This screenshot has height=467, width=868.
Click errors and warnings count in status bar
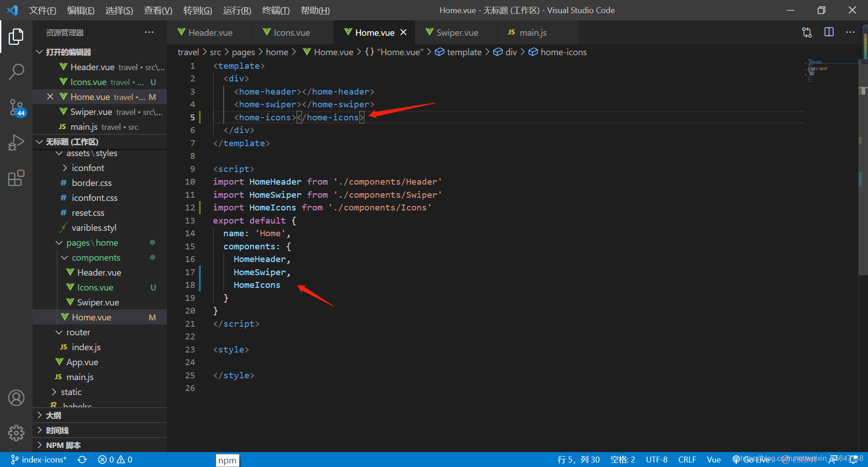coord(115,460)
